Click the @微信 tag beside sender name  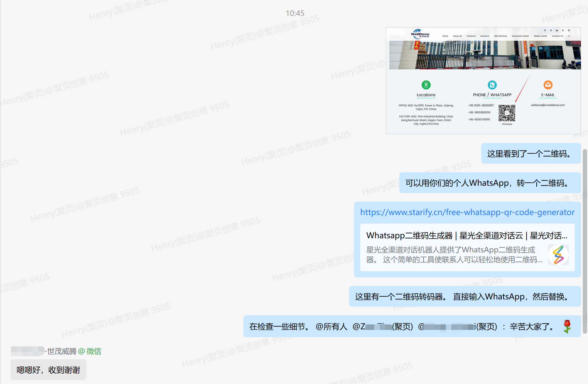coord(90,351)
